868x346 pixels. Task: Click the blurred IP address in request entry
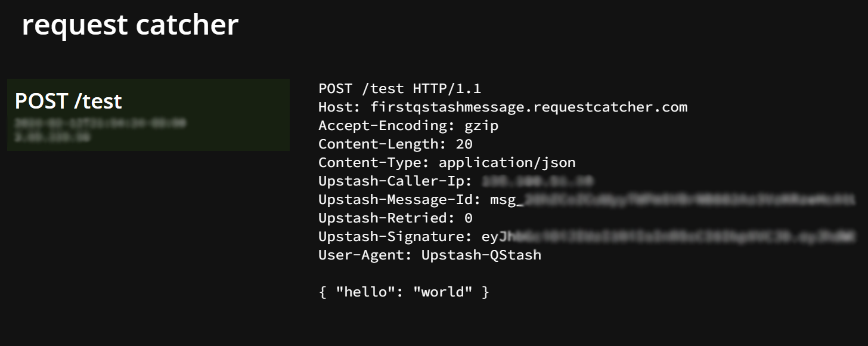point(52,137)
